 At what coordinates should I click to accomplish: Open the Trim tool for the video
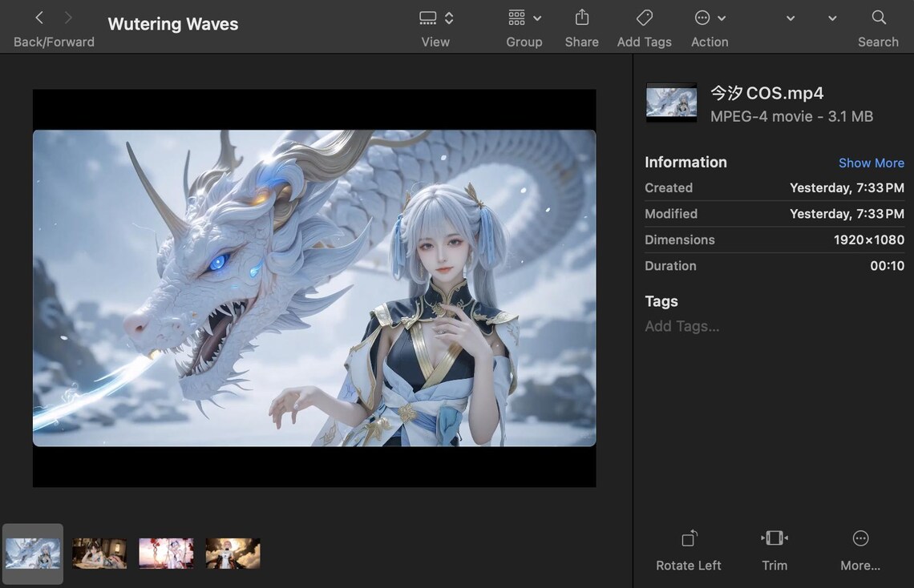click(774, 538)
